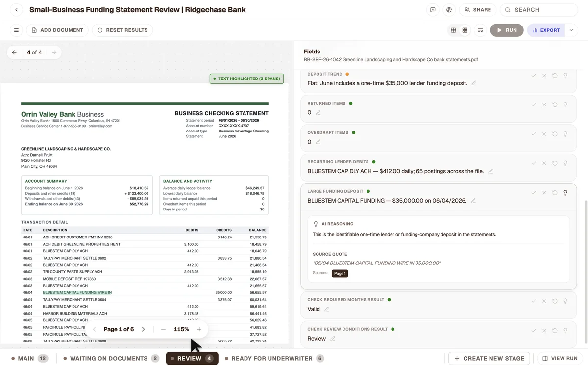Open the globe translate icon
Screen dimensions: 588x368
pos(449,10)
